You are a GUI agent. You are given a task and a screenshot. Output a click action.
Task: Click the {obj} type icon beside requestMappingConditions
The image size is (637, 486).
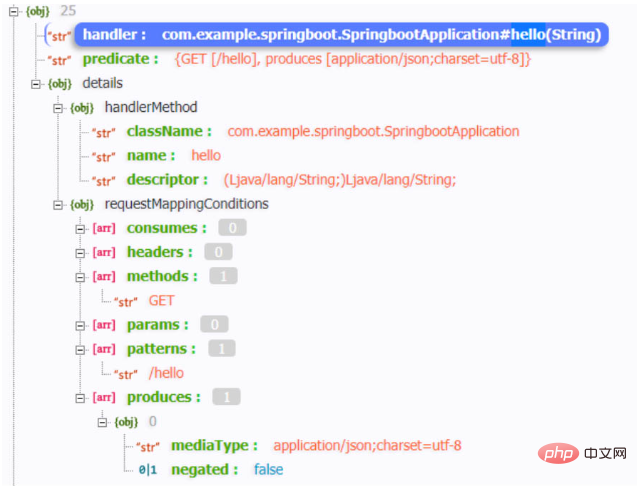coord(82,205)
